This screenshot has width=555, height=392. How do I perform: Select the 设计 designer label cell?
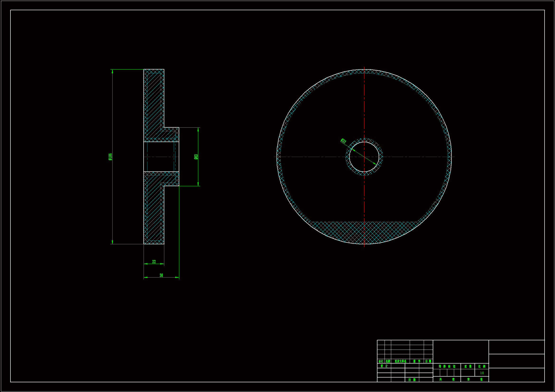pyautogui.click(x=384, y=366)
